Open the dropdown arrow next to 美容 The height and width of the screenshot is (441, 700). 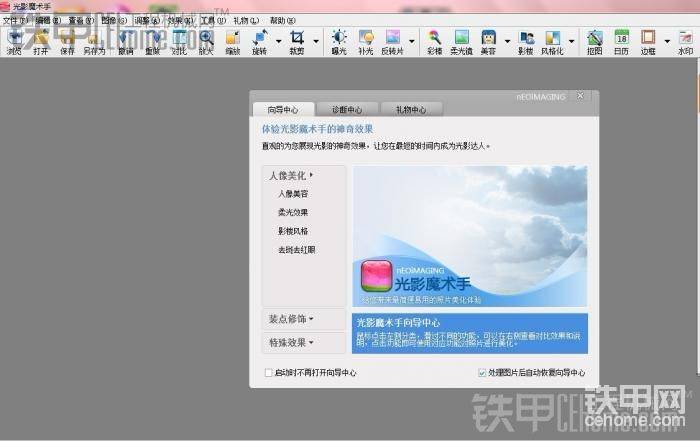tap(507, 42)
